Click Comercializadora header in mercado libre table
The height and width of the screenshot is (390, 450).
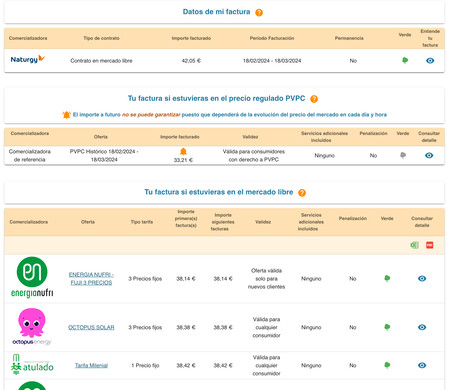click(x=28, y=222)
